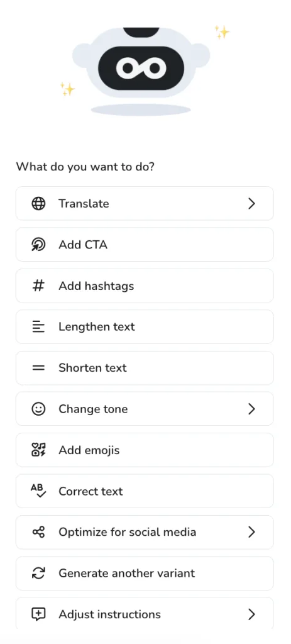Click the Shorten text double-line icon

click(38, 368)
